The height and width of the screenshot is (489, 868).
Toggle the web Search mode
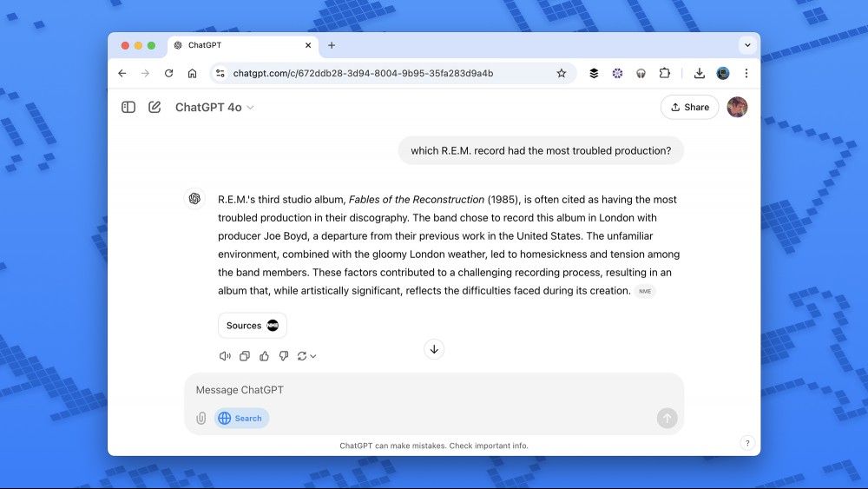click(x=241, y=418)
